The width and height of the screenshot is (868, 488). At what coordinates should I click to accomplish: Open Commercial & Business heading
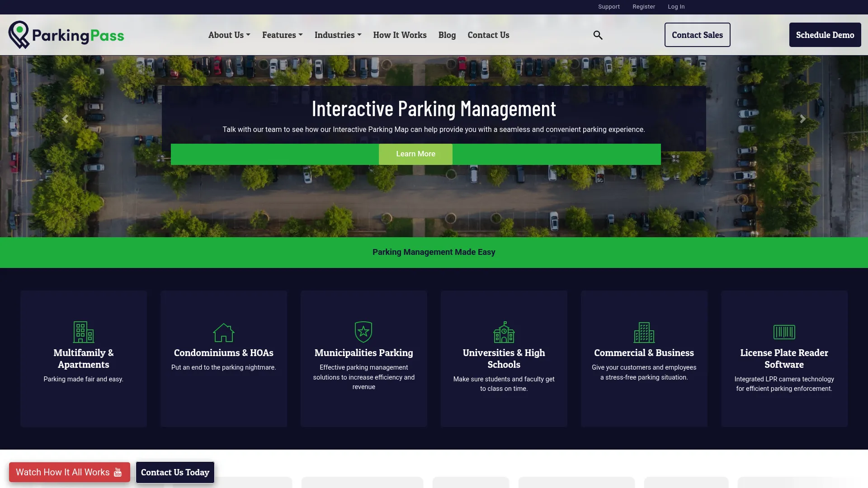[644, 353]
